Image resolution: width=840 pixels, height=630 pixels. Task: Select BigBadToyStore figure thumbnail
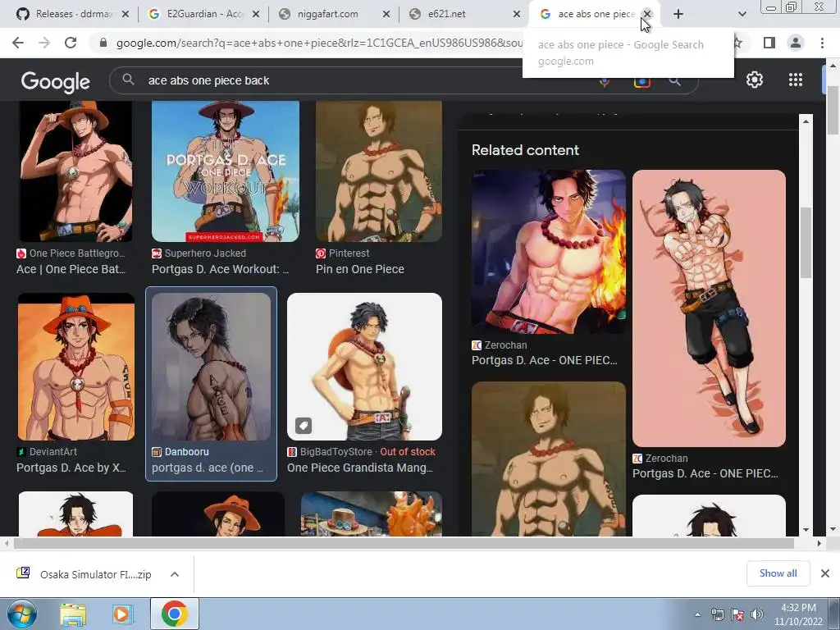364,367
